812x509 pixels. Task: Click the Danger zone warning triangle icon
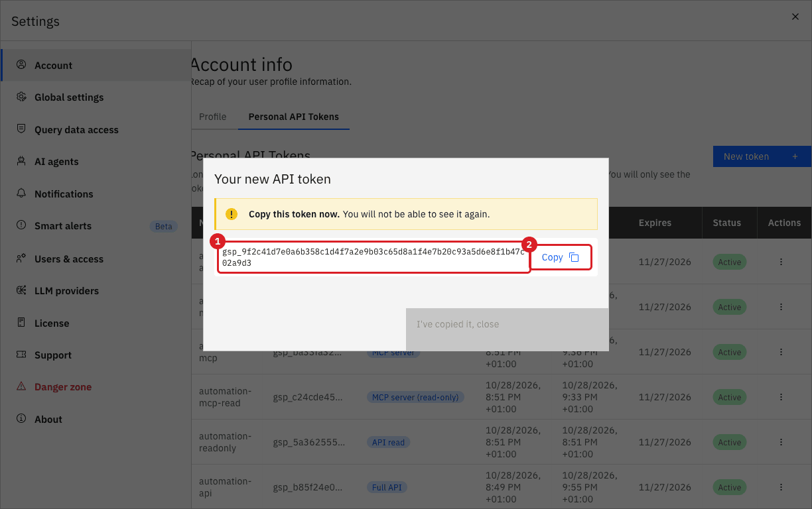(x=21, y=386)
